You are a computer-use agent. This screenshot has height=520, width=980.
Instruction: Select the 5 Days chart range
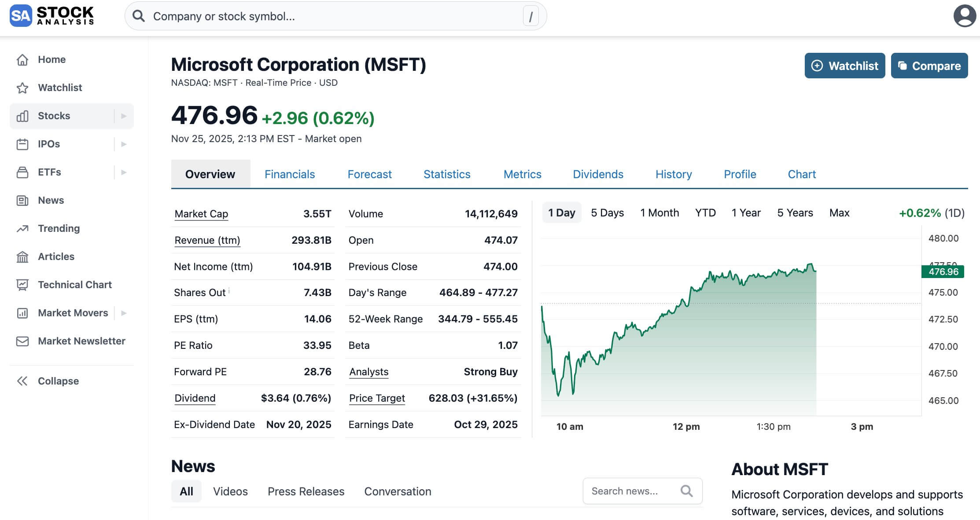click(608, 212)
